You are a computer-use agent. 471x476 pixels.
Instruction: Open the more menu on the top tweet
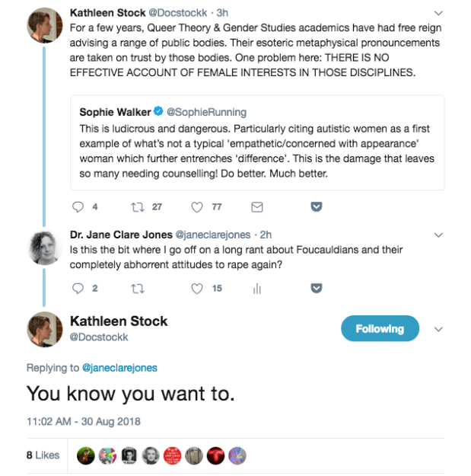[438, 13]
